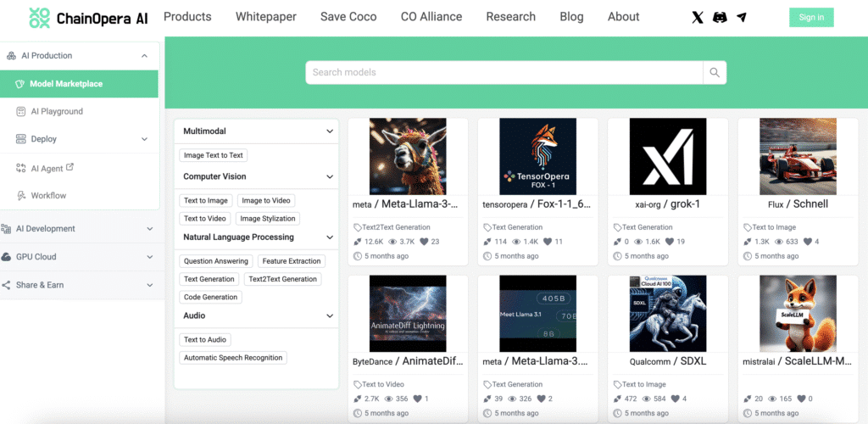Open the Whitepaper menu item
This screenshot has height=424, width=868.
click(x=266, y=17)
